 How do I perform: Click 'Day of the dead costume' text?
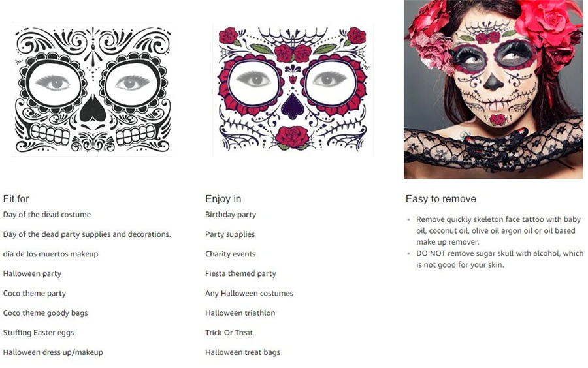[47, 215]
